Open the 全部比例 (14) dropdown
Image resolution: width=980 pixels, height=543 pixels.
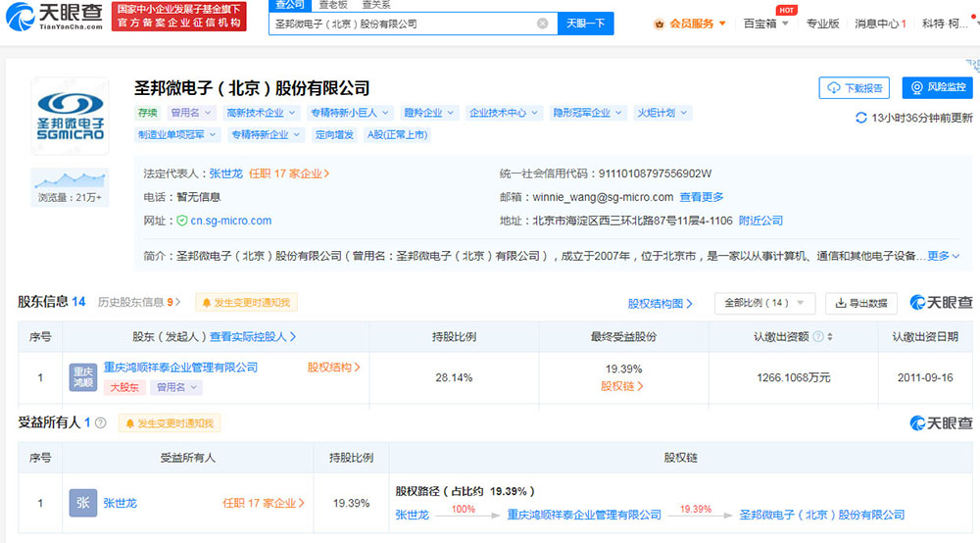pyautogui.click(x=764, y=303)
